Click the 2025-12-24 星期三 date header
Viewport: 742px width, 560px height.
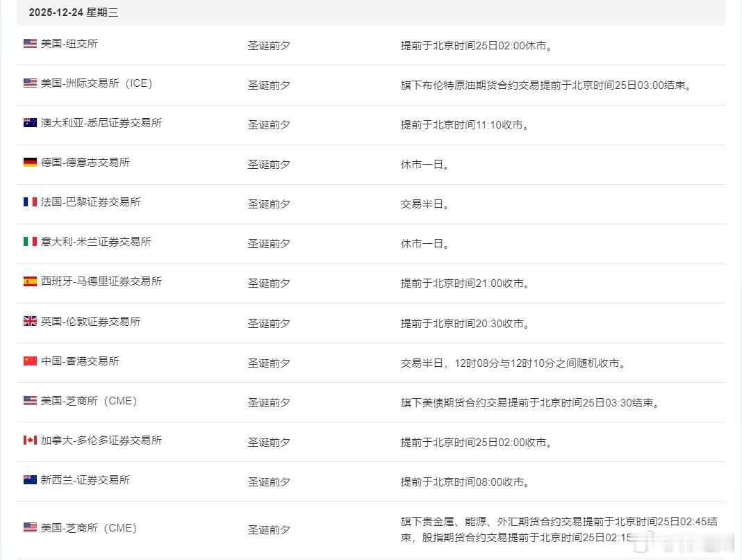tap(66, 12)
